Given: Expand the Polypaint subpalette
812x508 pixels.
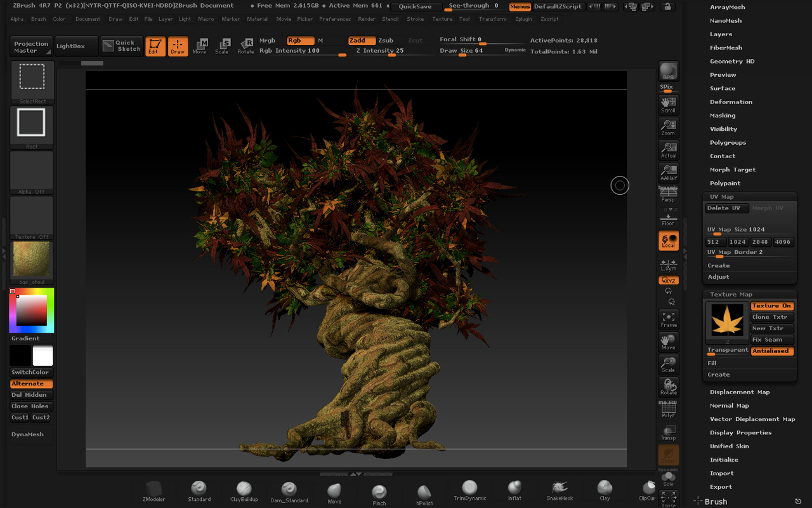Looking at the screenshot, I should click(725, 183).
